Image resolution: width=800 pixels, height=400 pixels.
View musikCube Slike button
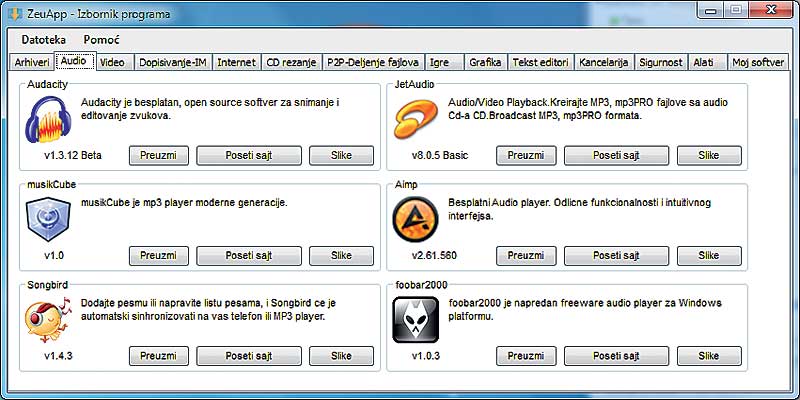[341, 256]
